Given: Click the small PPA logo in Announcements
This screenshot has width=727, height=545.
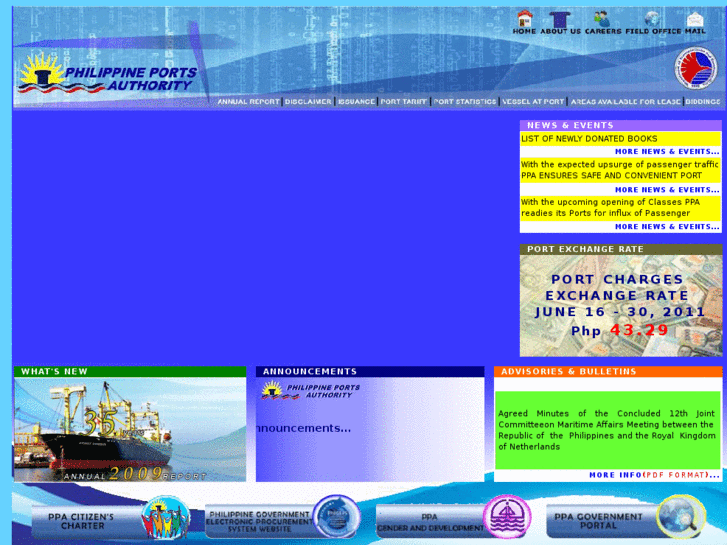Looking at the screenshot, I should [310, 391].
